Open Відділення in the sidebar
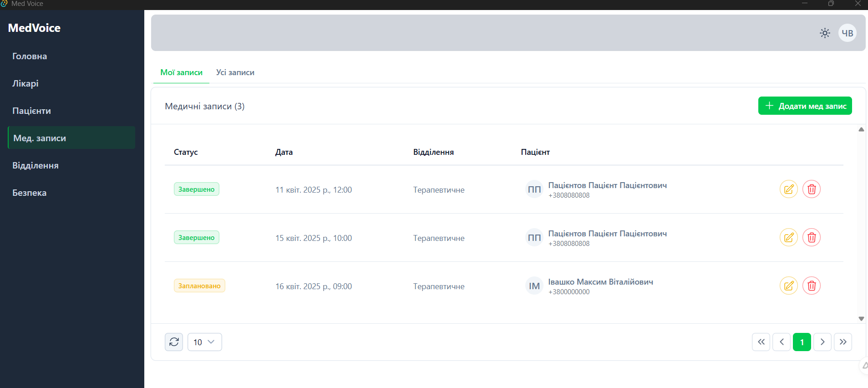 click(71, 165)
